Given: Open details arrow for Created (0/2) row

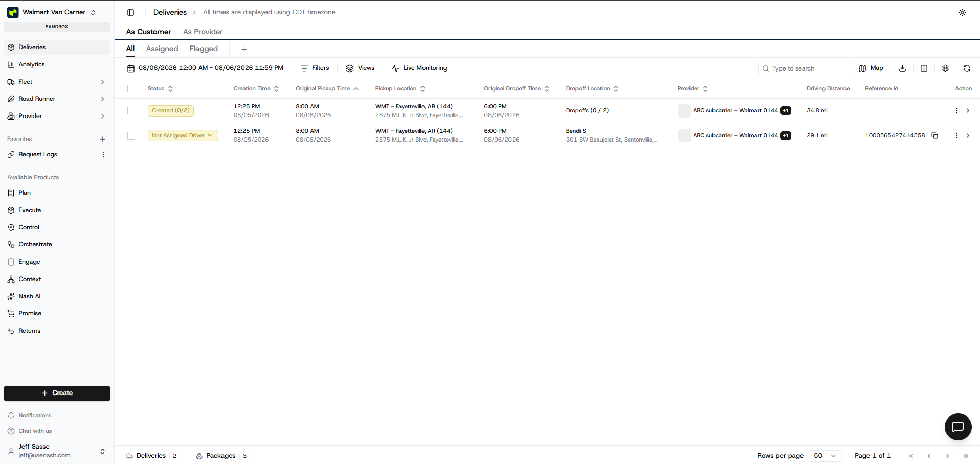Looking at the screenshot, I should point(968,111).
